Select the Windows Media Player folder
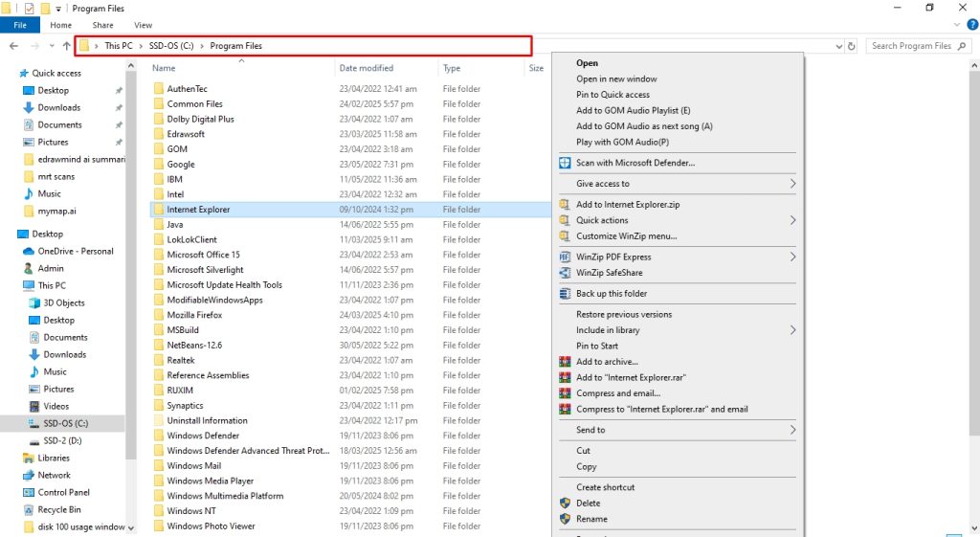This screenshot has width=980, height=537. (x=210, y=481)
